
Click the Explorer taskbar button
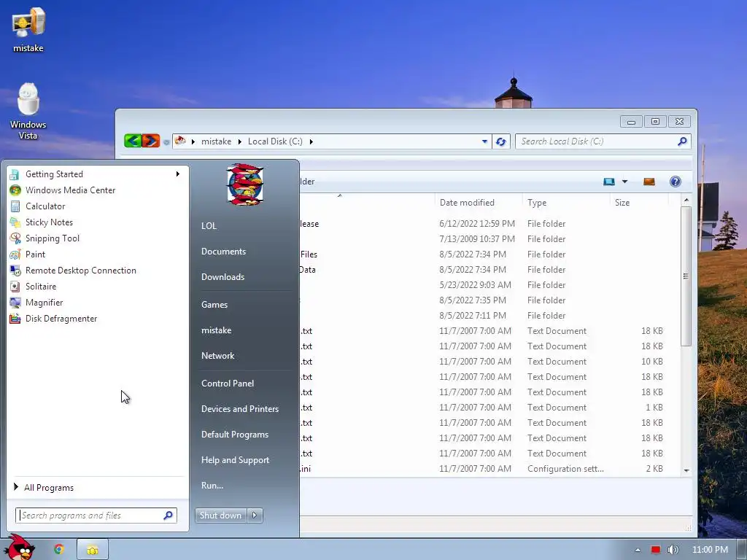(93, 550)
